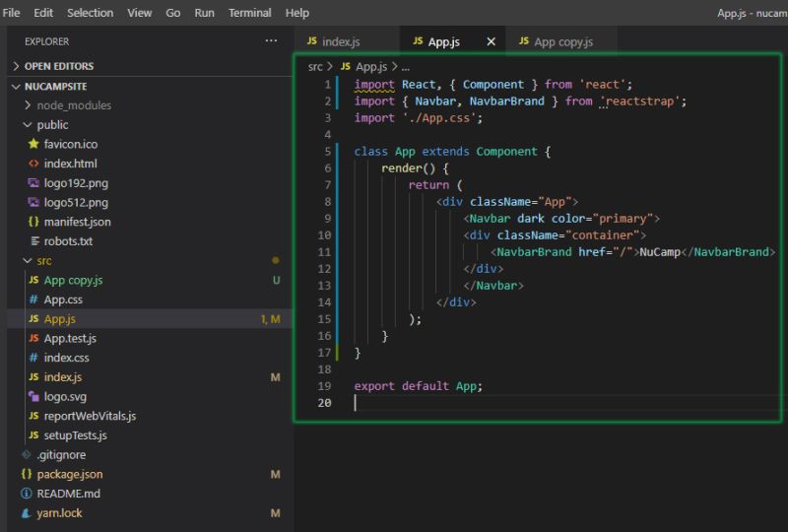The width and height of the screenshot is (788, 532).
Task: Click the EXPLORER panel title
Action: pyautogui.click(x=46, y=41)
